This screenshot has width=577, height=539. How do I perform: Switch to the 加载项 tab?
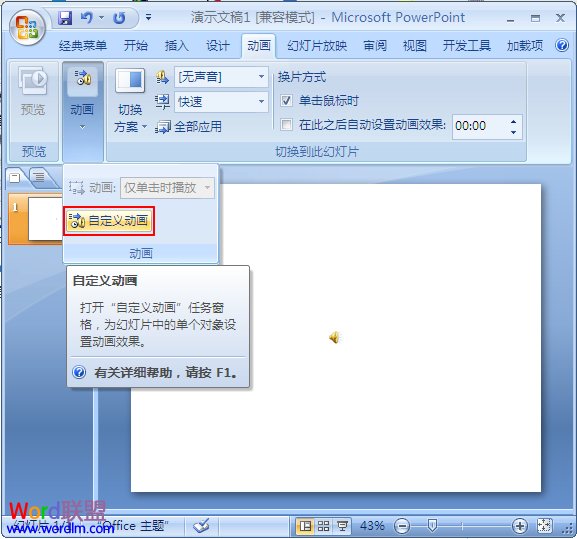[525, 46]
